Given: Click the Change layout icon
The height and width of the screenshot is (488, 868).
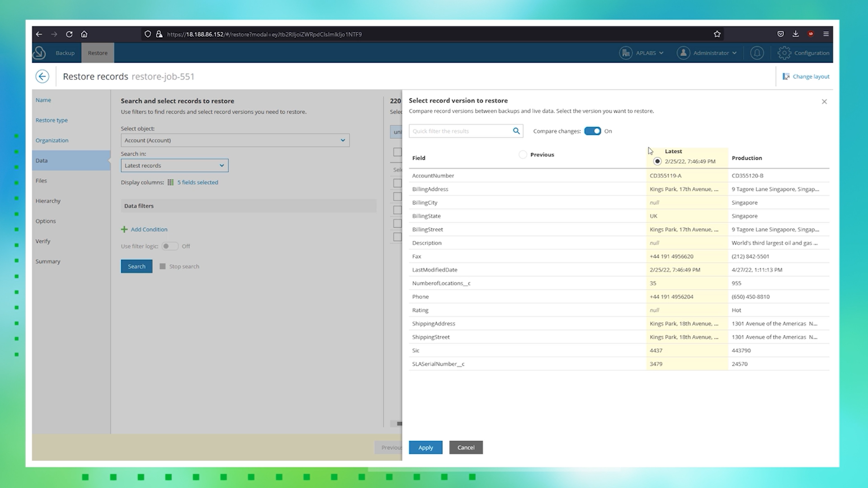Looking at the screenshot, I should [786, 76].
